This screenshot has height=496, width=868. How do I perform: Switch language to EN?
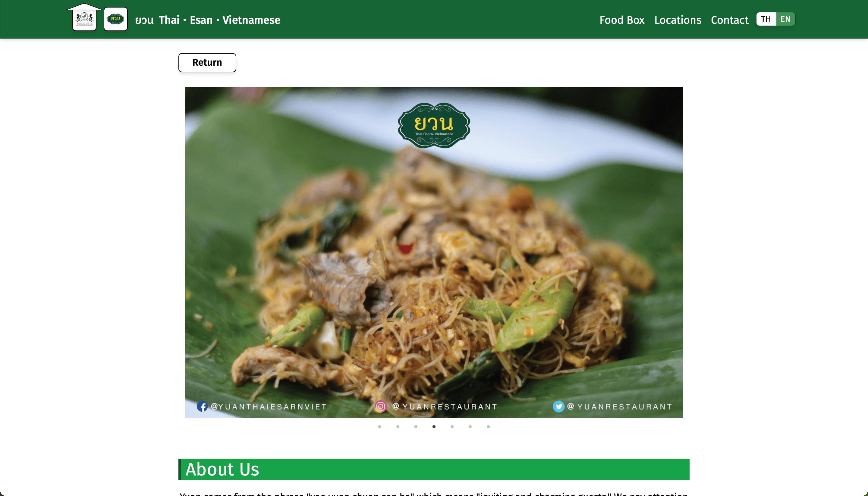click(785, 19)
